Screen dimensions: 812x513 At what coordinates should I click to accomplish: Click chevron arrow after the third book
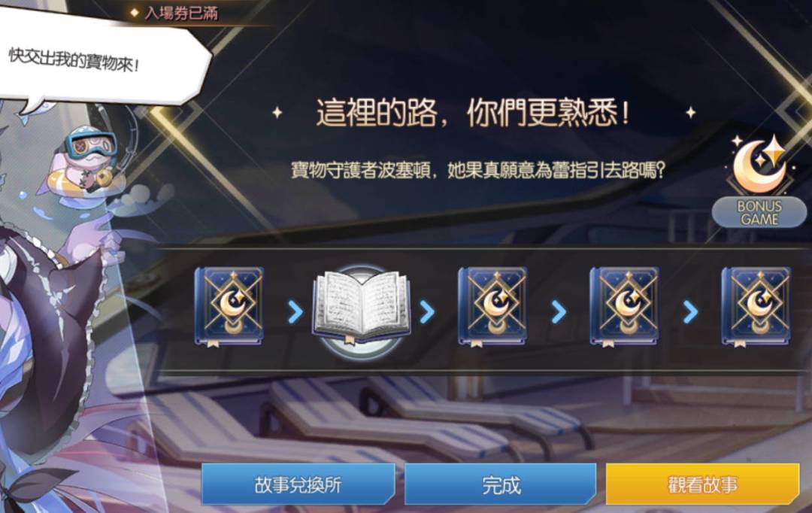558,312
